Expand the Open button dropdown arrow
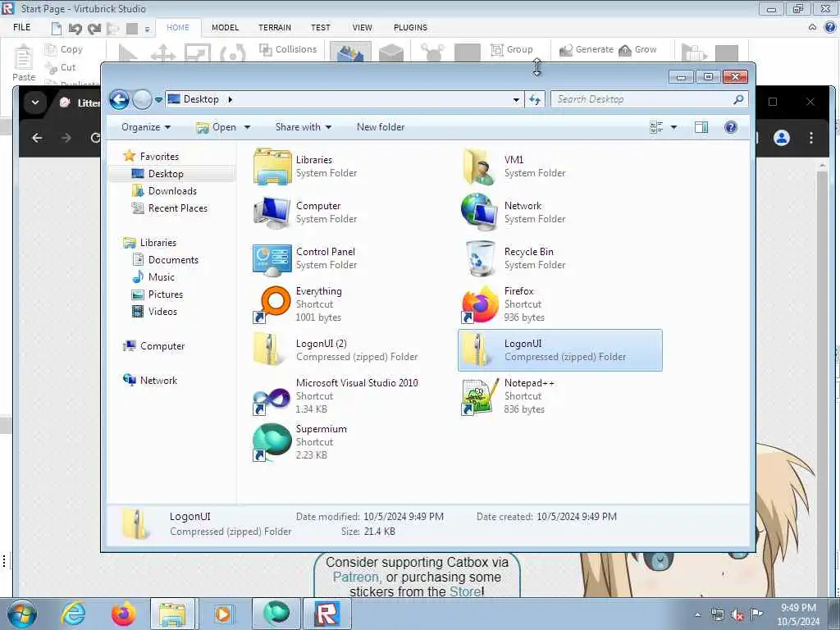This screenshot has width=840, height=630. coord(247,127)
